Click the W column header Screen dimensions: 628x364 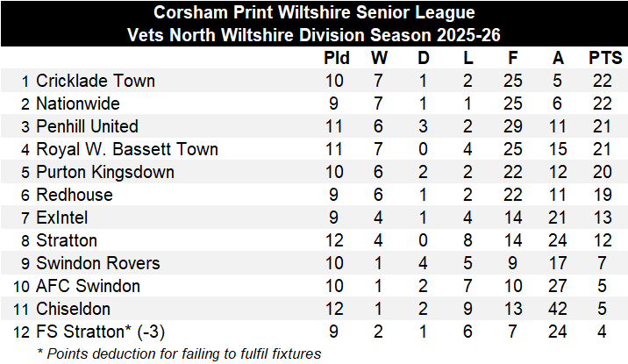click(x=380, y=59)
